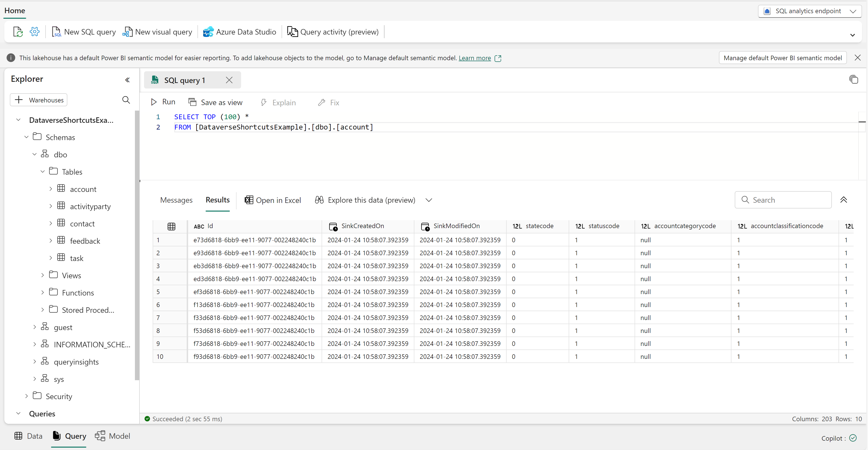The width and height of the screenshot is (868, 450).
Task: Switch to the Model view tab
Action: tap(113, 436)
